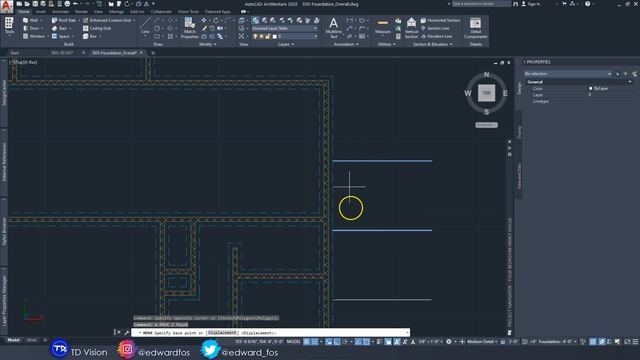Click the Autodesk App Store cart icon
The height and width of the screenshot is (360, 640).
point(564,4)
